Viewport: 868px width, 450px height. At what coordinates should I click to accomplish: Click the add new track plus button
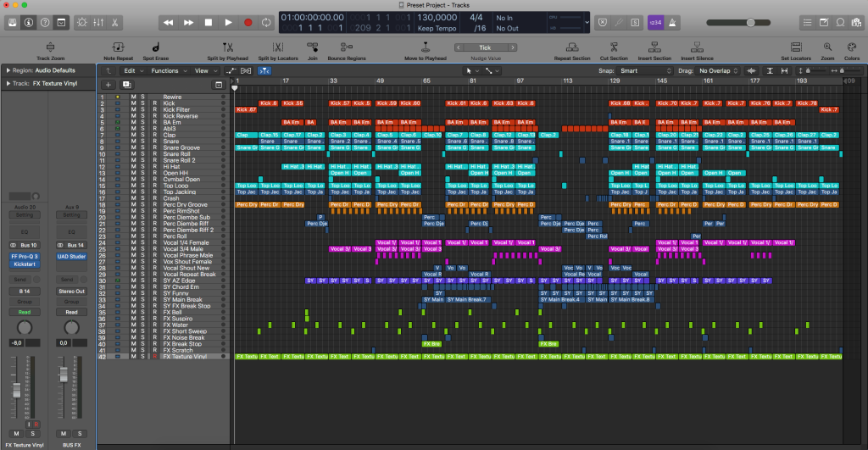pos(108,85)
